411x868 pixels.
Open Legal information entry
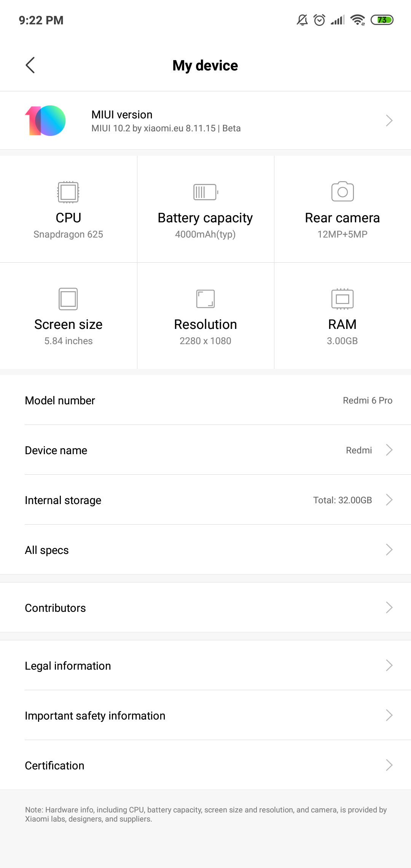click(x=205, y=665)
